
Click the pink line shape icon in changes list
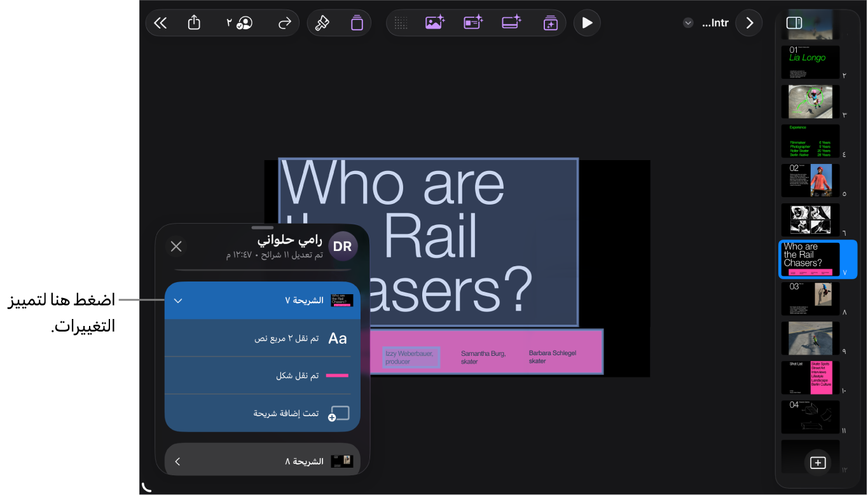338,376
